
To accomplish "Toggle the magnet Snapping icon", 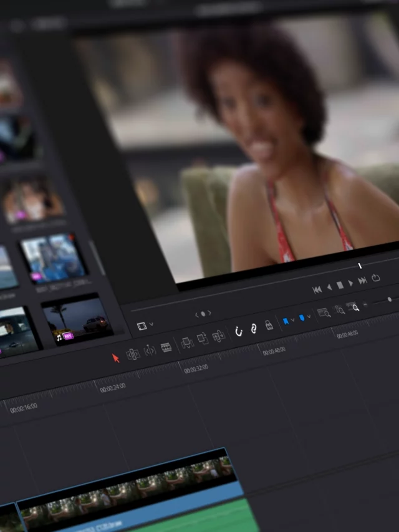I will (239, 331).
